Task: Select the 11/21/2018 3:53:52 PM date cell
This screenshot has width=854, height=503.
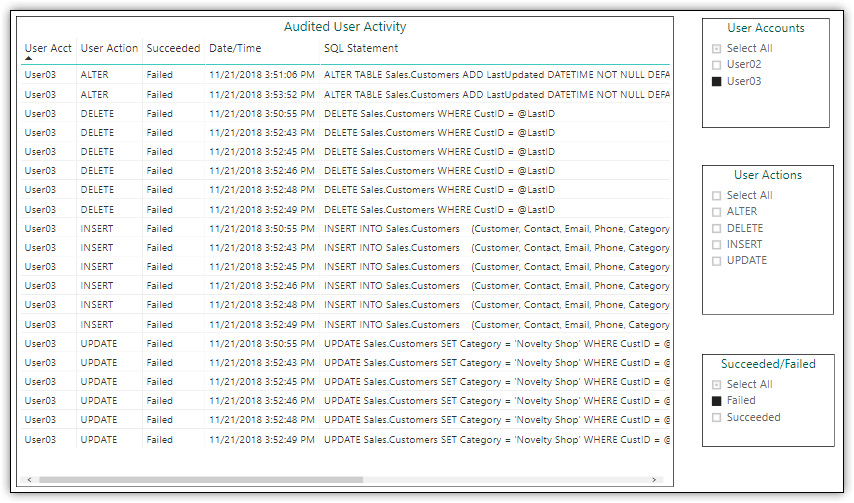Action: coord(261,94)
